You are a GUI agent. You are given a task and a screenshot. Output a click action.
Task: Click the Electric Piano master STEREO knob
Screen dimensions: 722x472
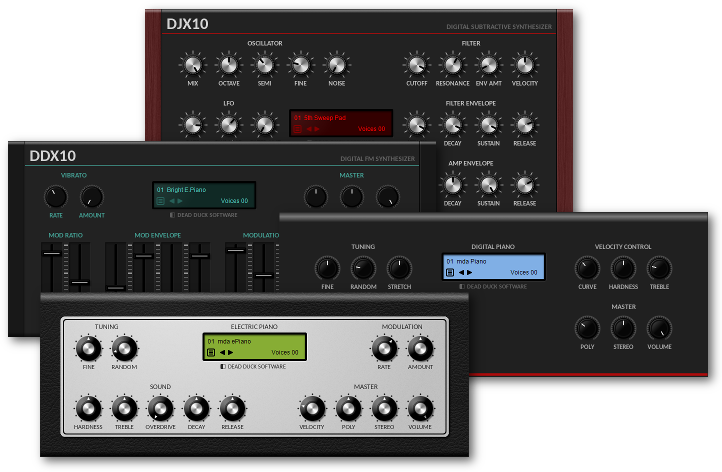pos(384,408)
